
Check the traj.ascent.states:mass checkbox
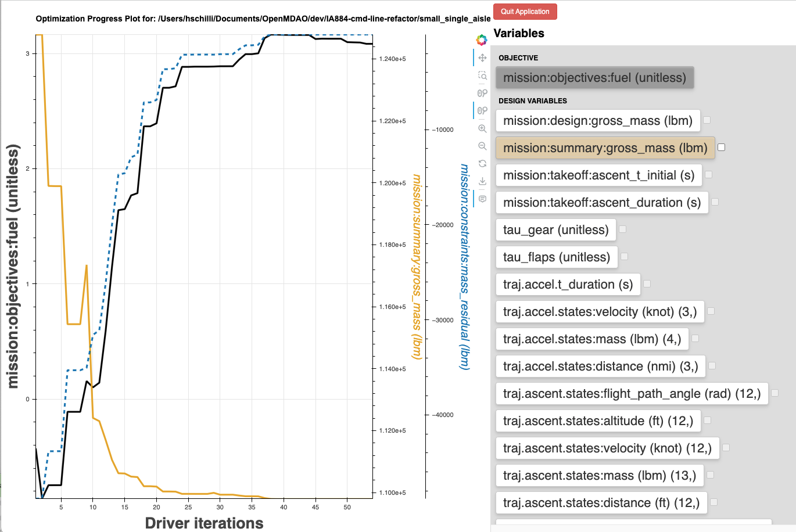click(711, 475)
